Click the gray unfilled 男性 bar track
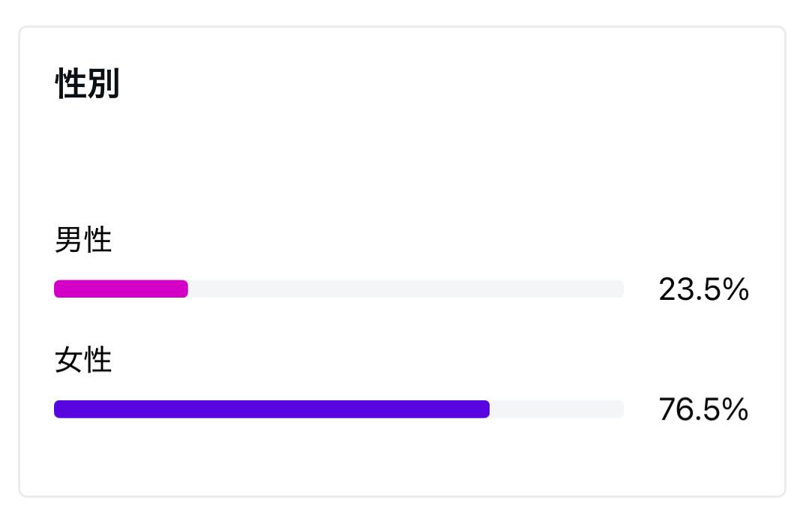Viewport: 812px width, 515px height. pyautogui.click(x=405, y=289)
